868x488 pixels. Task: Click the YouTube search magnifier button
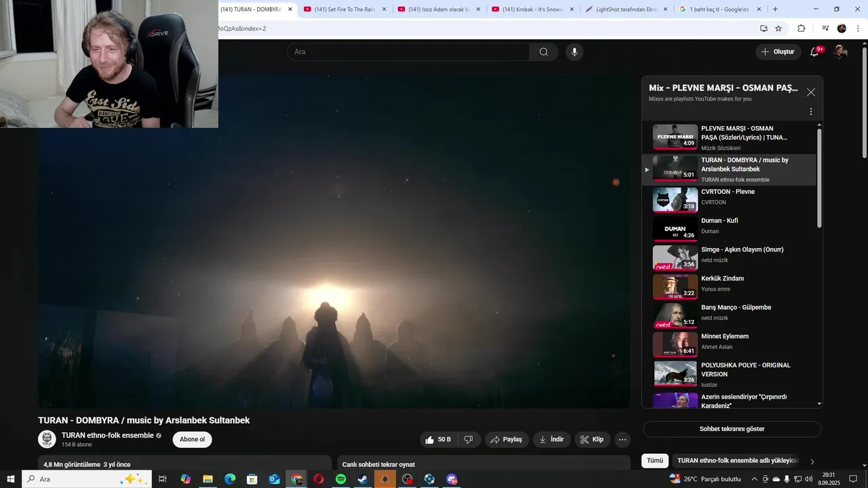coord(544,52)
